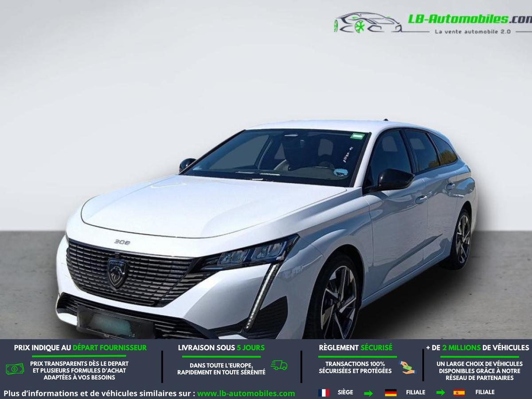Click "TRANSACTIONS 100% SÉCURISÉES ET PROTÉGÉES" text
Image resolution: width=532 pixels, height=399 pixels.
[355, 367]
